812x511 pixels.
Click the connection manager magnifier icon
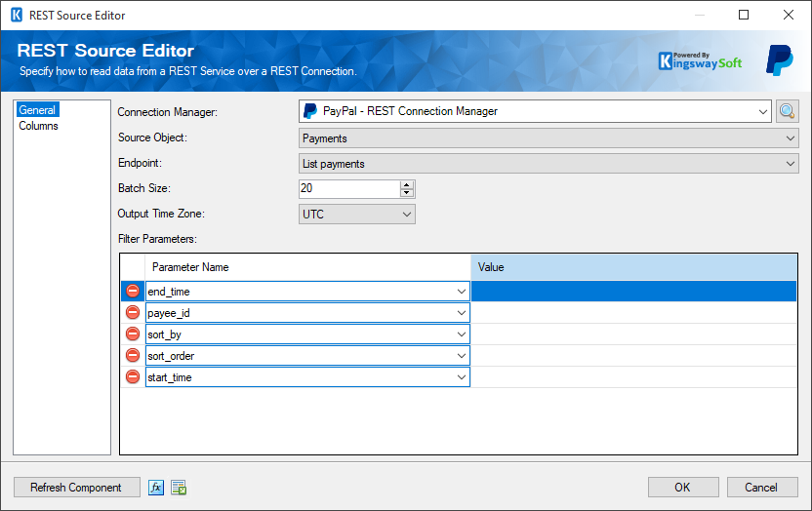coord(788,111)
